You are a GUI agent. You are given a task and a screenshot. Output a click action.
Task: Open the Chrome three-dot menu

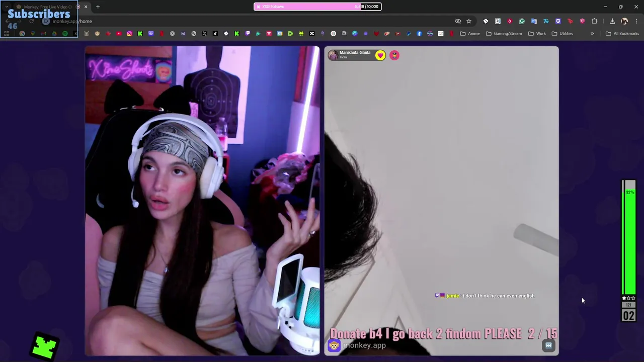click(x=636, y=21)
